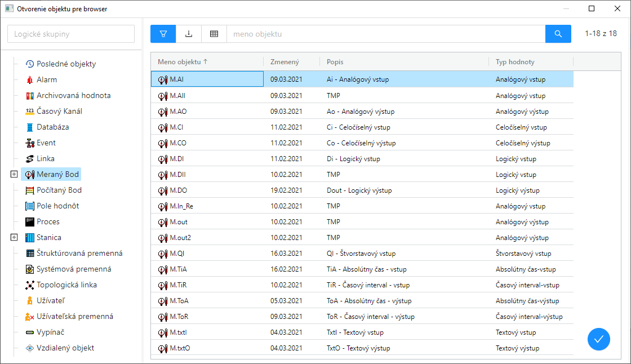Expand the Stanica tree node
Image resolution: width=631 pixels, height=364 pixels.
[14, 238]
